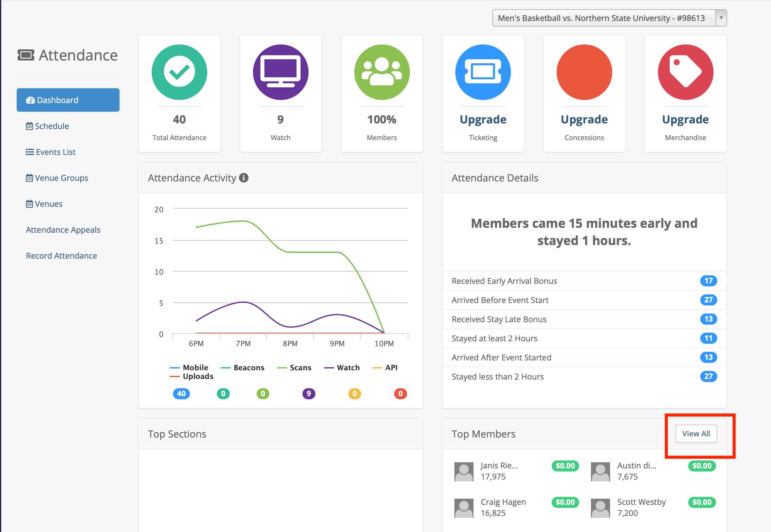This screenshot has width=771, height=532.
Task: Open the Dashboard menu item
Action: point(68,100)
